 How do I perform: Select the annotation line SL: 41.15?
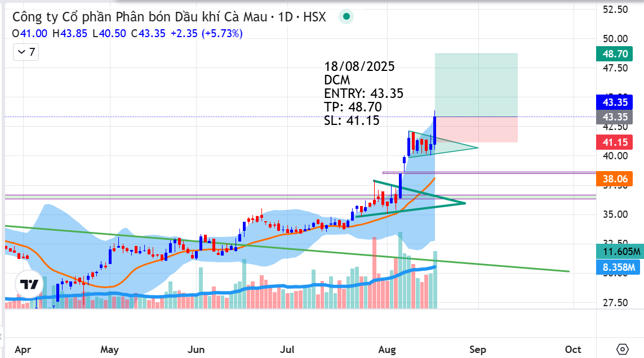click(352, 120)
